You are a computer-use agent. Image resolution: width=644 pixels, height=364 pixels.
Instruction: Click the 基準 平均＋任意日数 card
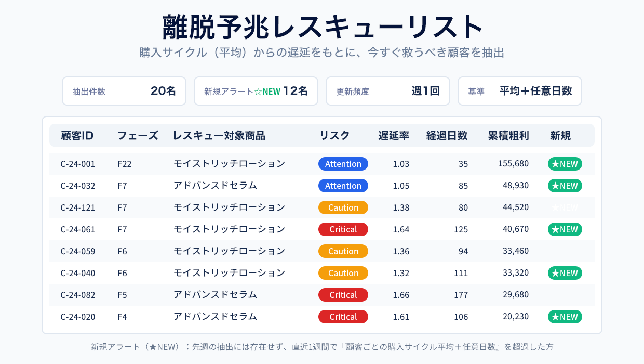(x=520, y=91)
